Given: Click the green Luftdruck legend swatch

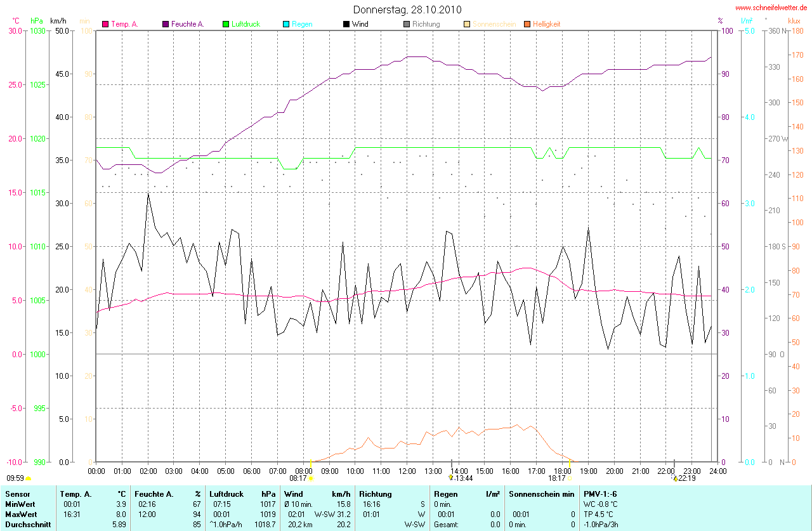Looking at the screenshot, I should (x=225, y=24).
